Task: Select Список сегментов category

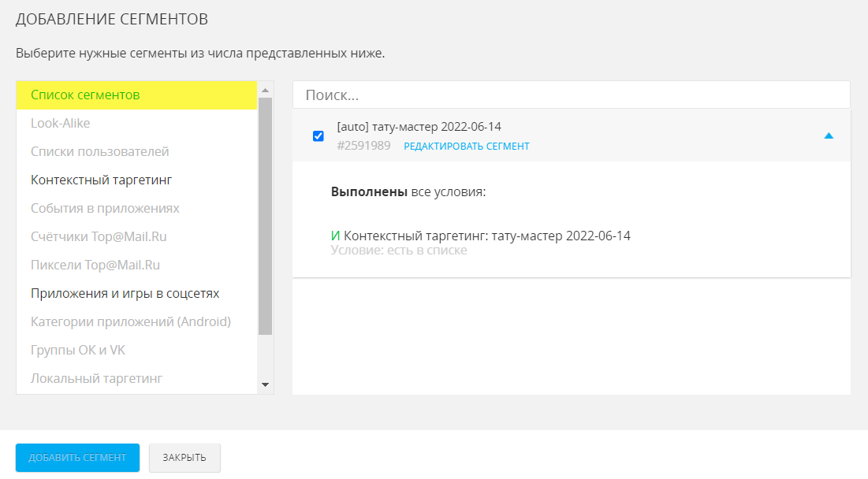Action: 85,95
